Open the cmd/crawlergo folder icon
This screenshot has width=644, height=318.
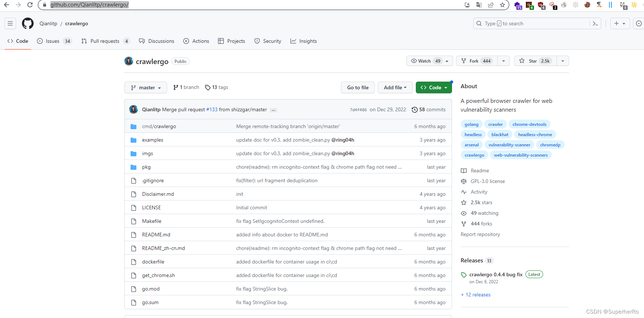(133, 127)
